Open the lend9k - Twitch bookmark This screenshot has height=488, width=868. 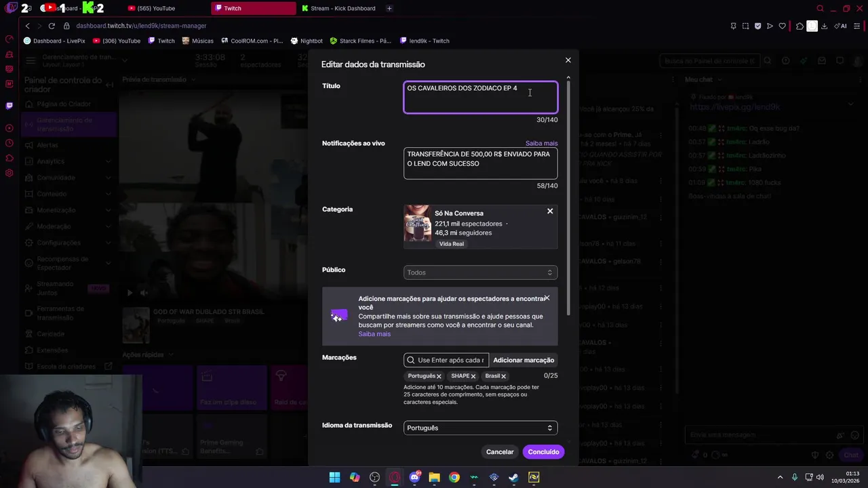[x=425, y=41]
